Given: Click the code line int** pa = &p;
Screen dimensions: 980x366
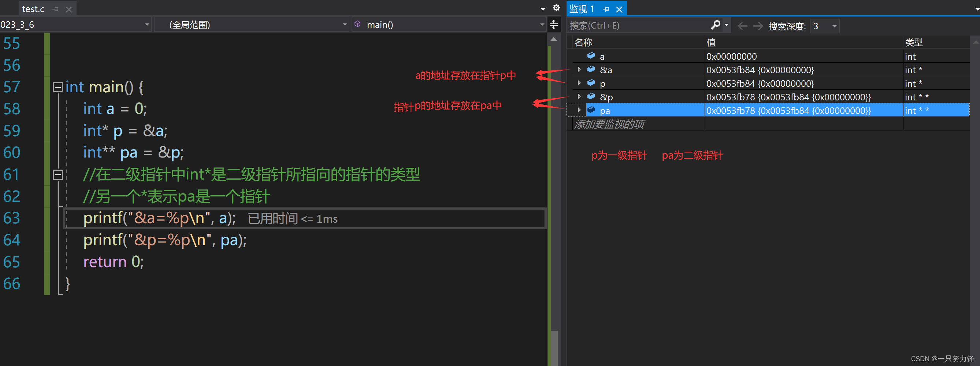Looking at the screenshot, I should click(133, 152).
